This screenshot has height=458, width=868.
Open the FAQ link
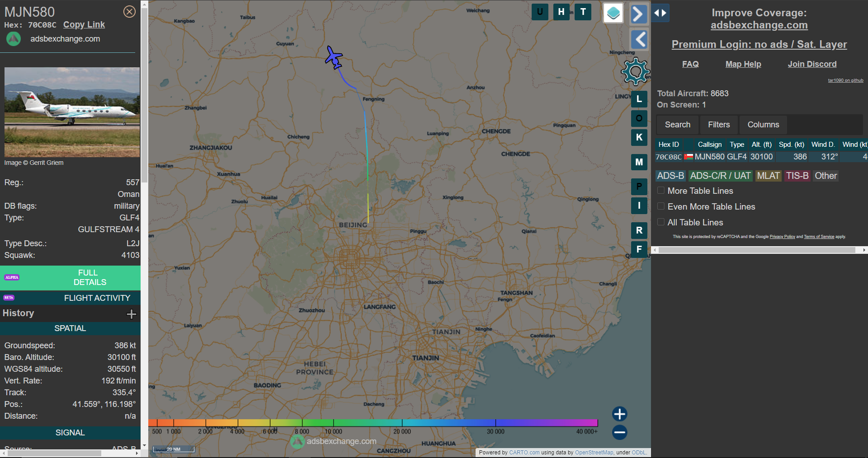690,64
